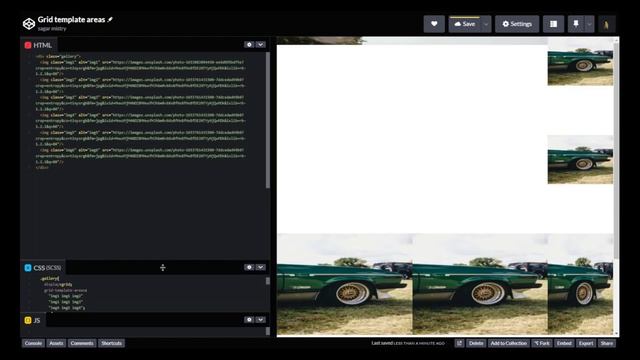Expand JS editor dropdown chevron
Screen dimensions: 640x360
tap(260, 320)
